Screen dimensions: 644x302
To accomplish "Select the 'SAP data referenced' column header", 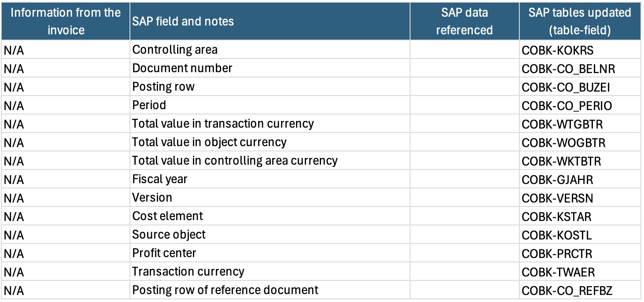I will coord(464,21).
